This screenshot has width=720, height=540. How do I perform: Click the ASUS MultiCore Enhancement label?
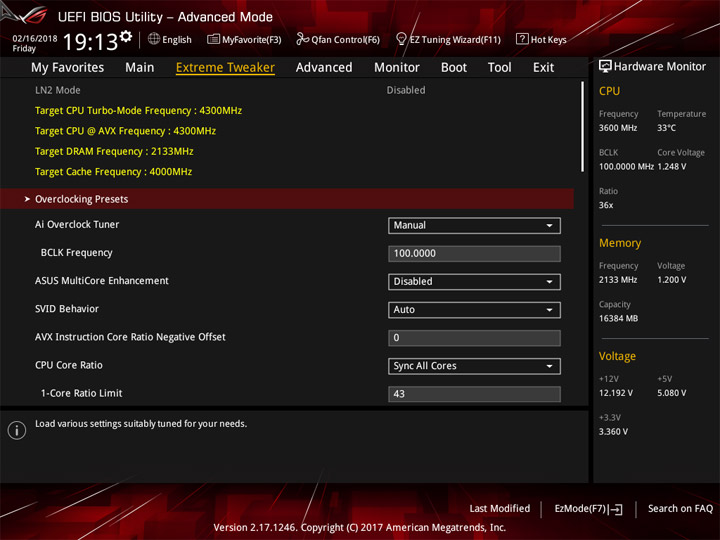102,281
